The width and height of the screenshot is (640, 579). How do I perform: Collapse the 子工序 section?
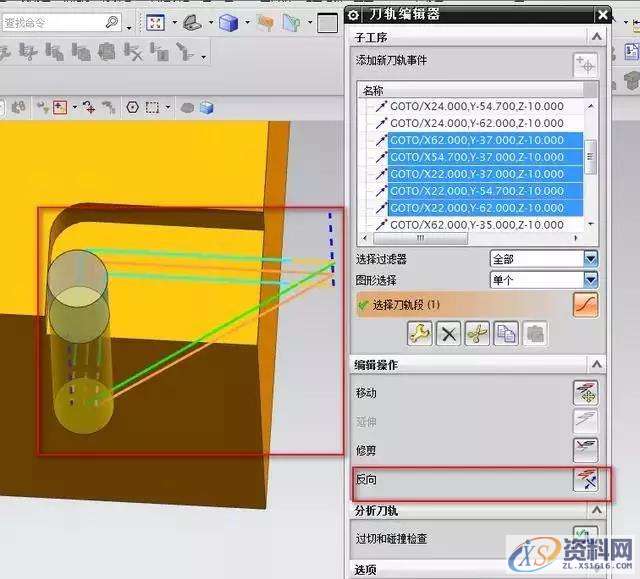coord(597,37)
